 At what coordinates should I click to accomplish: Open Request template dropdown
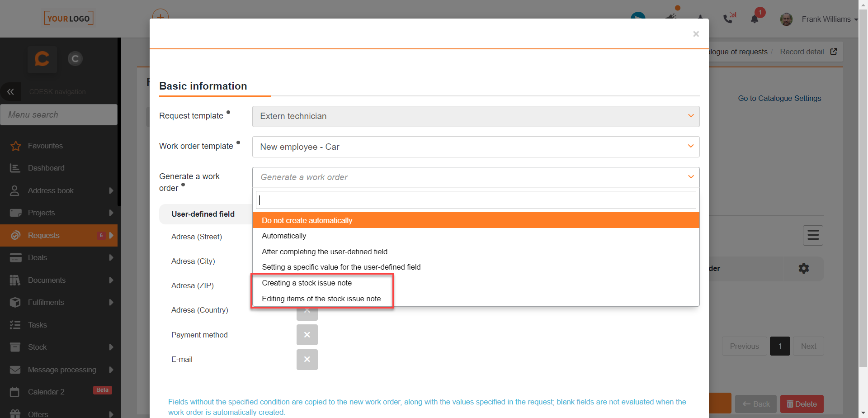(x=476, y=116)
